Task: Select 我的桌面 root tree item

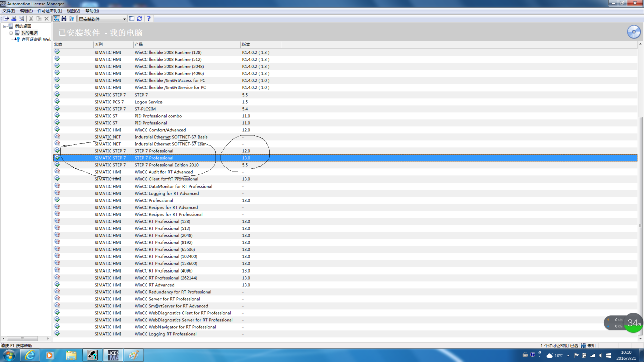Action: click(x=23, y=26)
